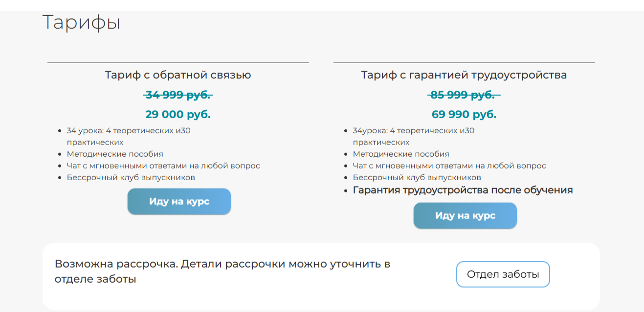This screenshot has width=644, height=312.
Task: Click the chat bullet in the employment guarantee tariff
Action: click(449, 166)
